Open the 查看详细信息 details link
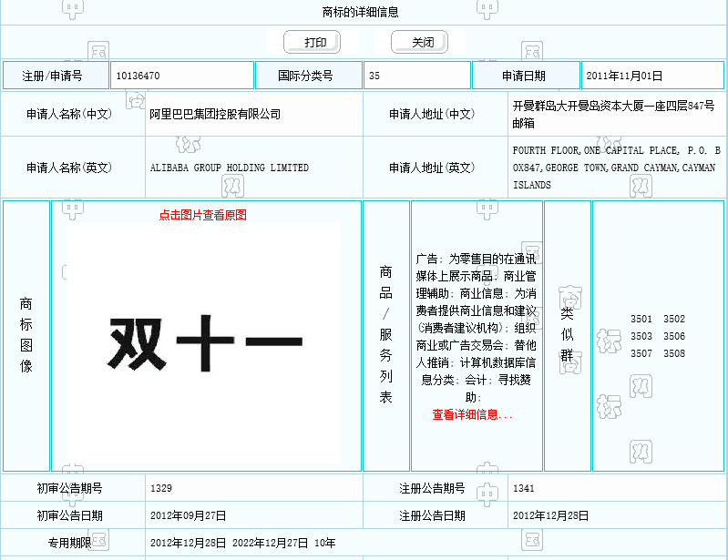Viewport: 728px width, 560px height. (472, 414)
